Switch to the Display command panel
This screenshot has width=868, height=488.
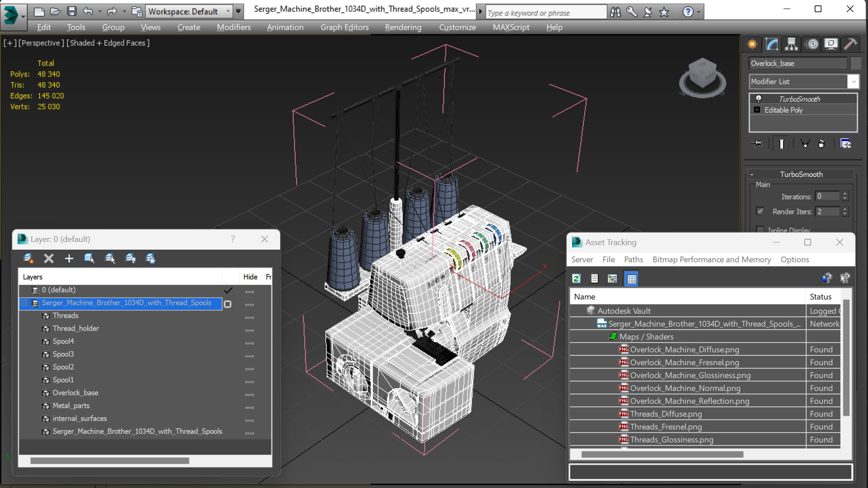831,44
